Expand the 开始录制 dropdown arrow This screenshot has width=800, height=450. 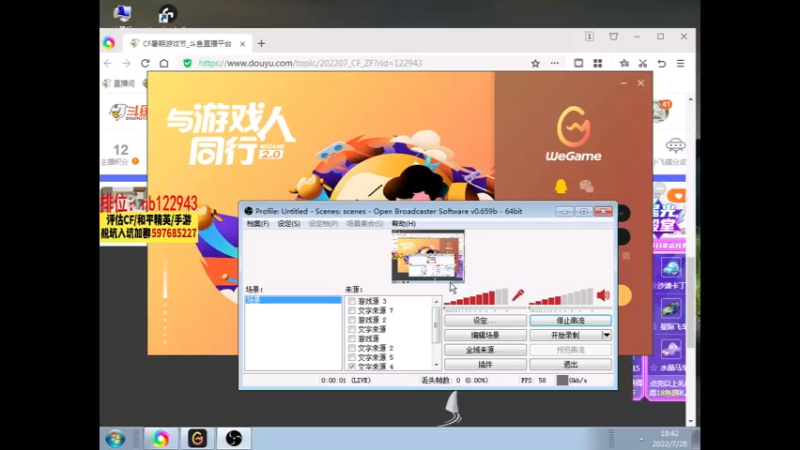[606, 335]
